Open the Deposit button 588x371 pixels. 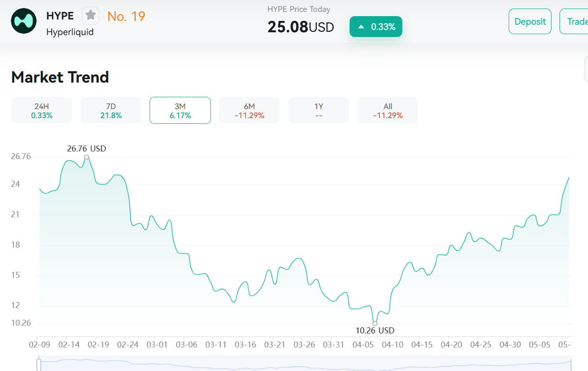[530, 21]
